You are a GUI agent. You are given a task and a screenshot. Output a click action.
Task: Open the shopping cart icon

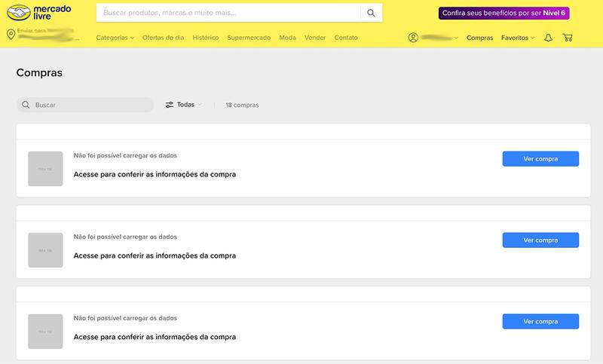(x=568, y=38)
